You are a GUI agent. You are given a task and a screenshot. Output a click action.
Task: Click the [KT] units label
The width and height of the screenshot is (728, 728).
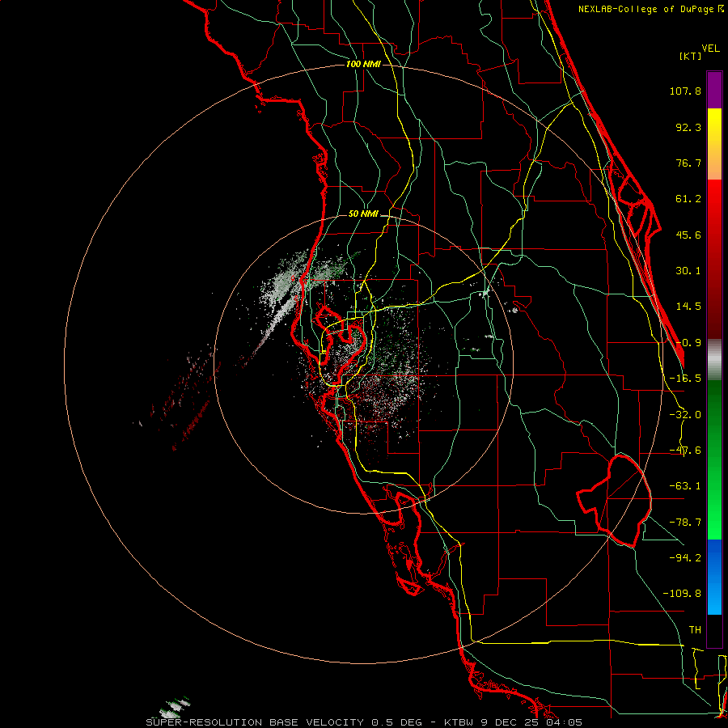pos(690,56)
